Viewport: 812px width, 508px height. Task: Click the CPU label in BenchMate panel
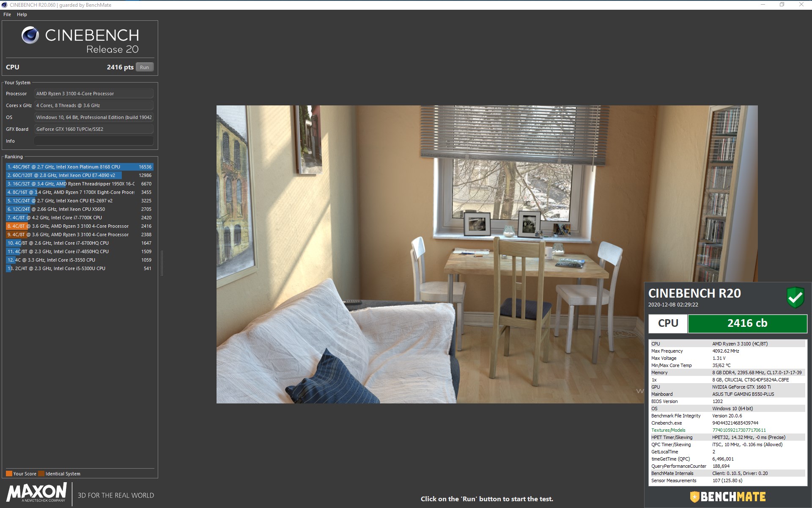668,323
